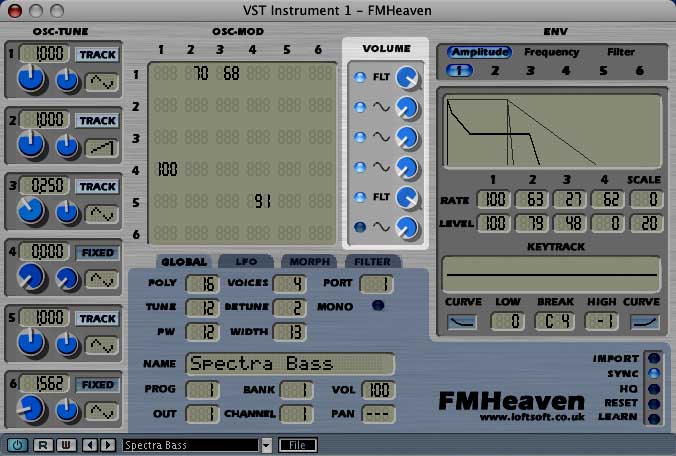Click the BREAK note value C4
The height and width of the screenshot is (456, 676).
click(554, 322)
